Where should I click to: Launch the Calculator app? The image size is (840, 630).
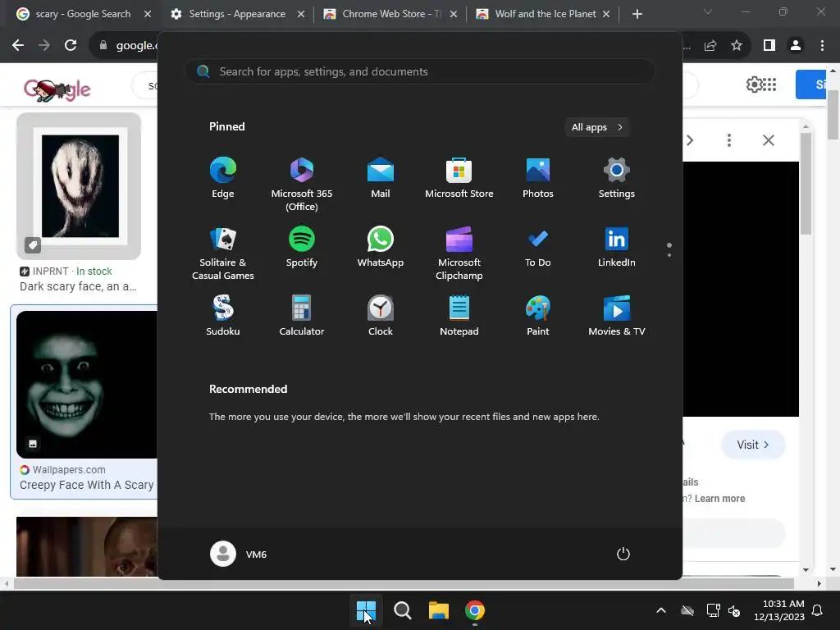coord(302,316)
